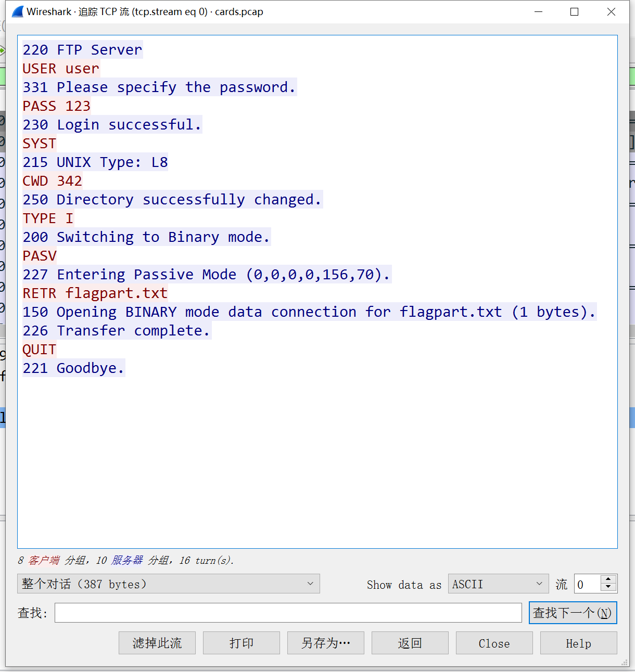Click the line "RETR flagpart.txt"
Screen dimensions: 635x672
tap(95, 293)
